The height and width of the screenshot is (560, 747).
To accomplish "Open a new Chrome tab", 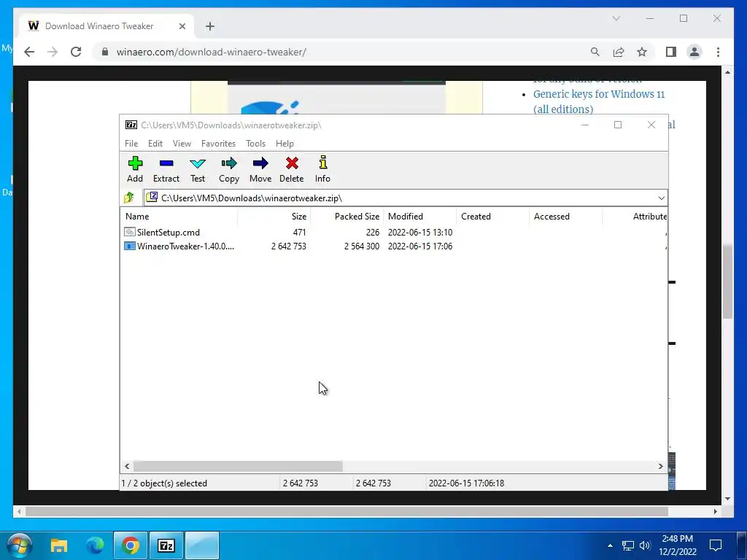I will [210, 26].
